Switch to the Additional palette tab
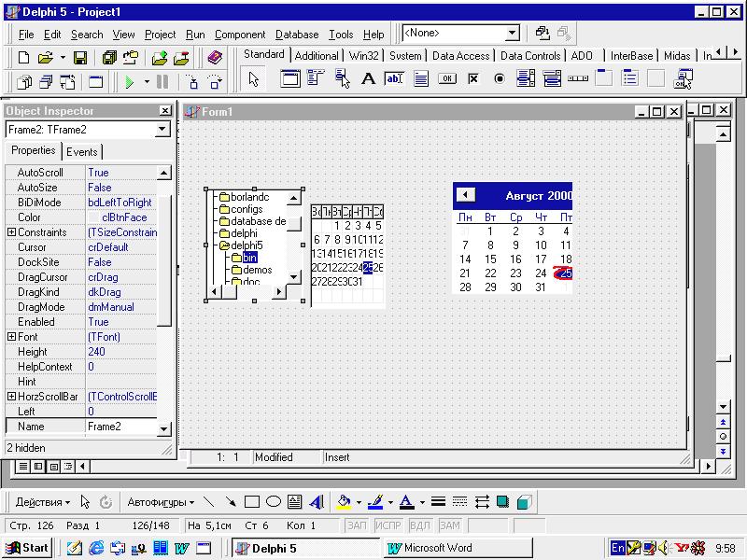 [317, 56]
